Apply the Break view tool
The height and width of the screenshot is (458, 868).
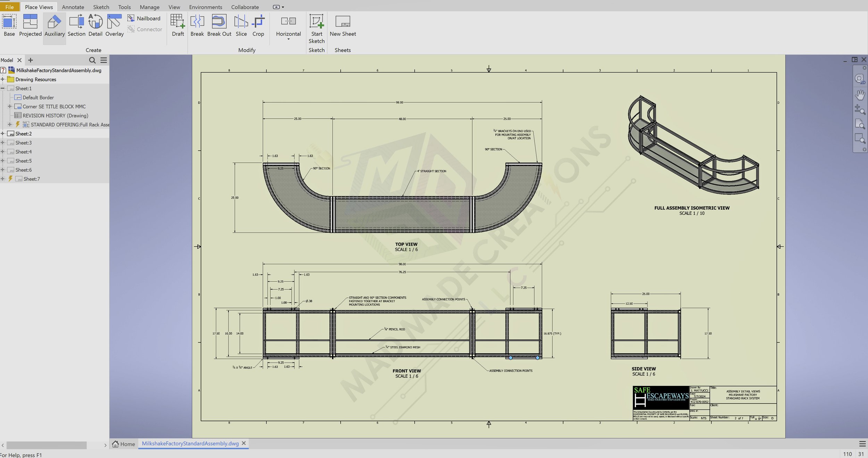point(197,25)
